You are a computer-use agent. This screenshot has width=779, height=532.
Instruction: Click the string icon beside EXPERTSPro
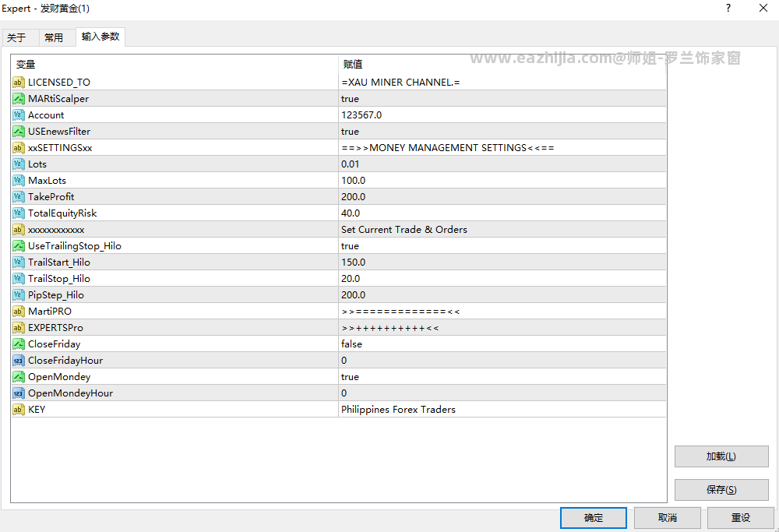(x=19, y=328)
